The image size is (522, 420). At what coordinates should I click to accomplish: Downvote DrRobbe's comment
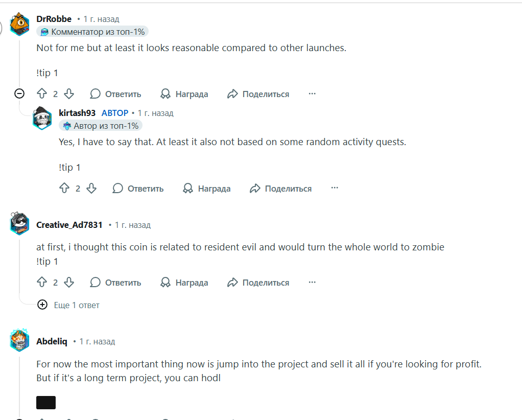[x=69, y=94]
